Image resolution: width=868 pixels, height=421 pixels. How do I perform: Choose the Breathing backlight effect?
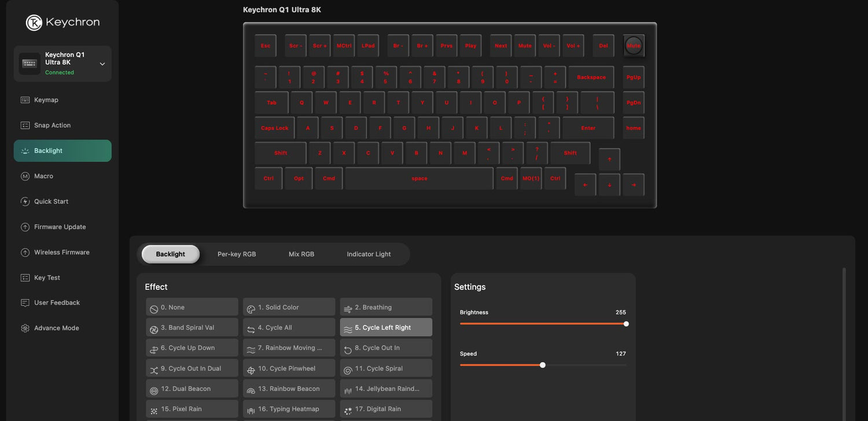point(386,307)
